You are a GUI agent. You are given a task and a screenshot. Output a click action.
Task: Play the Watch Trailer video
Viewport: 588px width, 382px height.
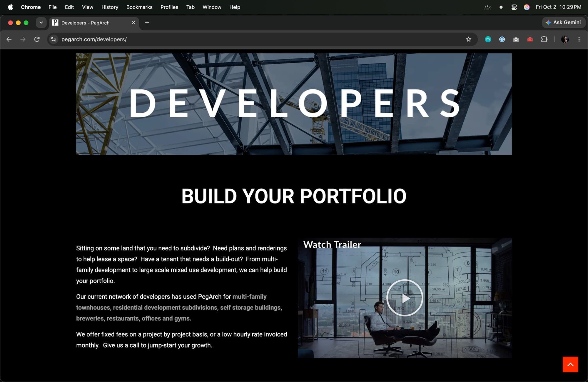[x=405, y=298]
